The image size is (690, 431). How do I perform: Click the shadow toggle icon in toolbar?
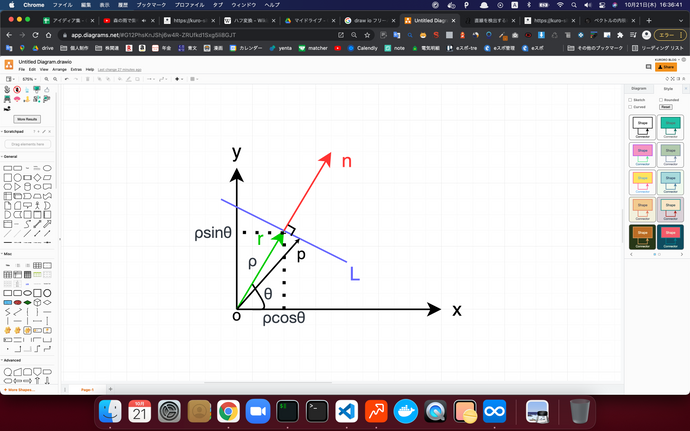(138, 79)
